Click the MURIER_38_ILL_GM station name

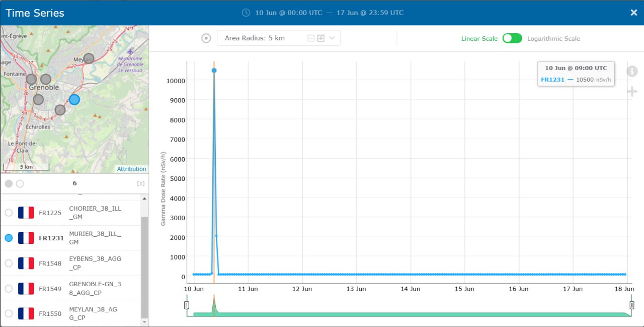pyautogui.click(x=94, y=238)
